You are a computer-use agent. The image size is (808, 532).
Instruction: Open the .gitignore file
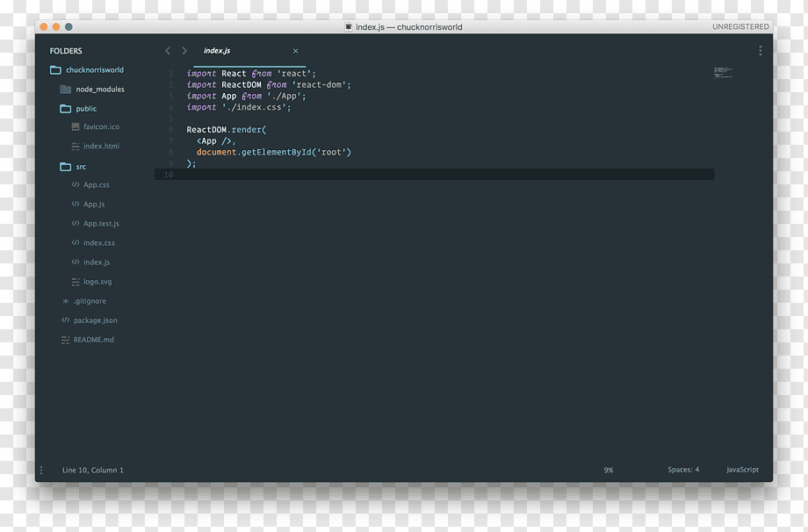(x=89, y=301)
